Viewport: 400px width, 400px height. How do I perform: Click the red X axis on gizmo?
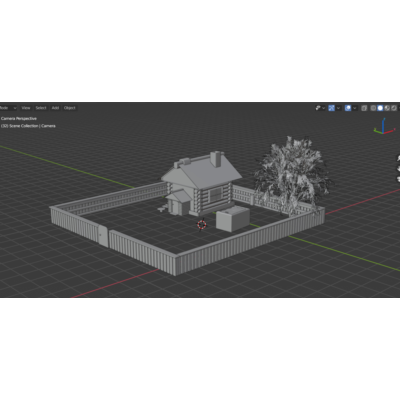394,129
